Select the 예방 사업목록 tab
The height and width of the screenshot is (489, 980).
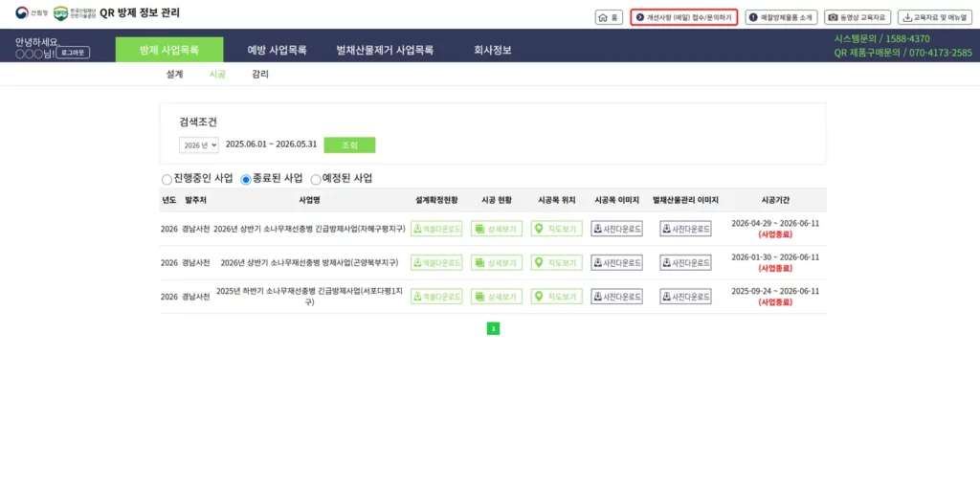277,50
